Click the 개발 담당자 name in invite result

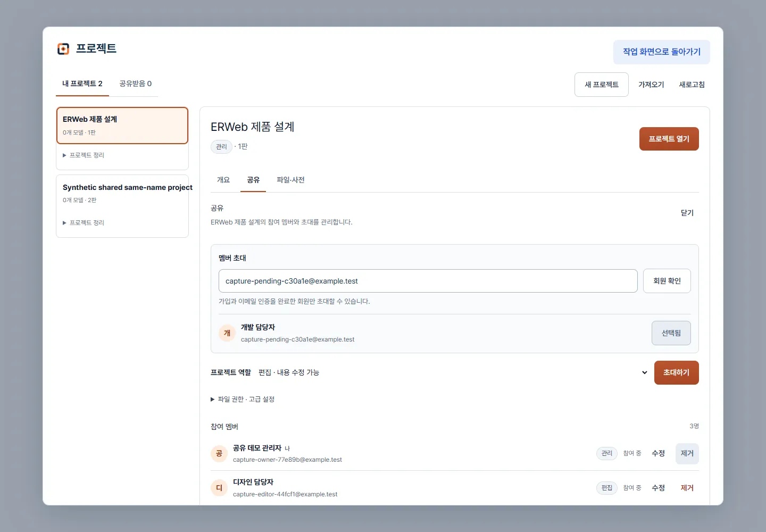pos(258,327)
